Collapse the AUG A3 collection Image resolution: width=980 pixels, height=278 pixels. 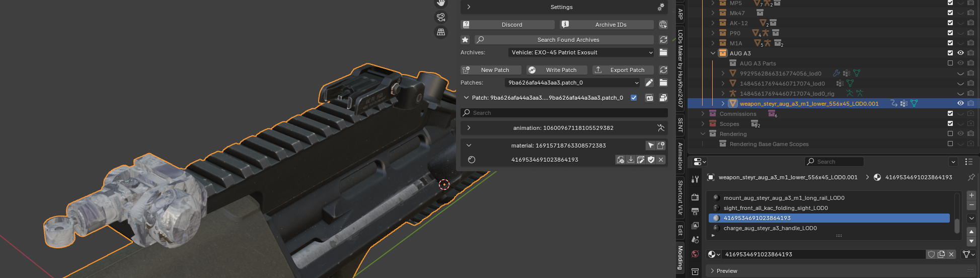713,53
